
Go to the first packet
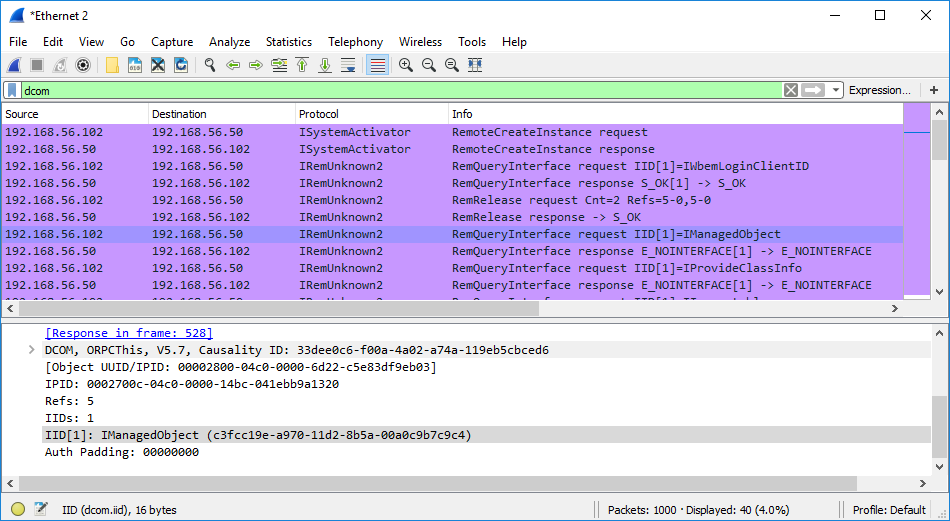(302, 65)
